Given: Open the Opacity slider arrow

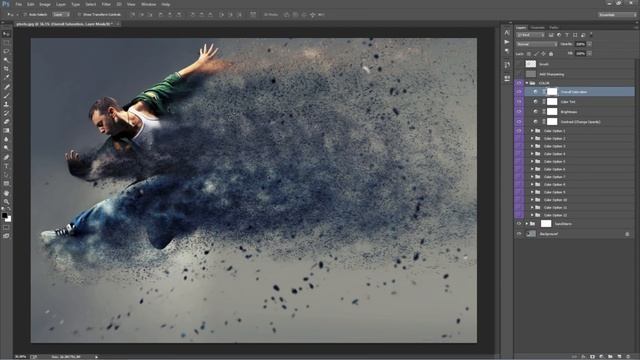Looking at the screenshot, I should (589, 44).
